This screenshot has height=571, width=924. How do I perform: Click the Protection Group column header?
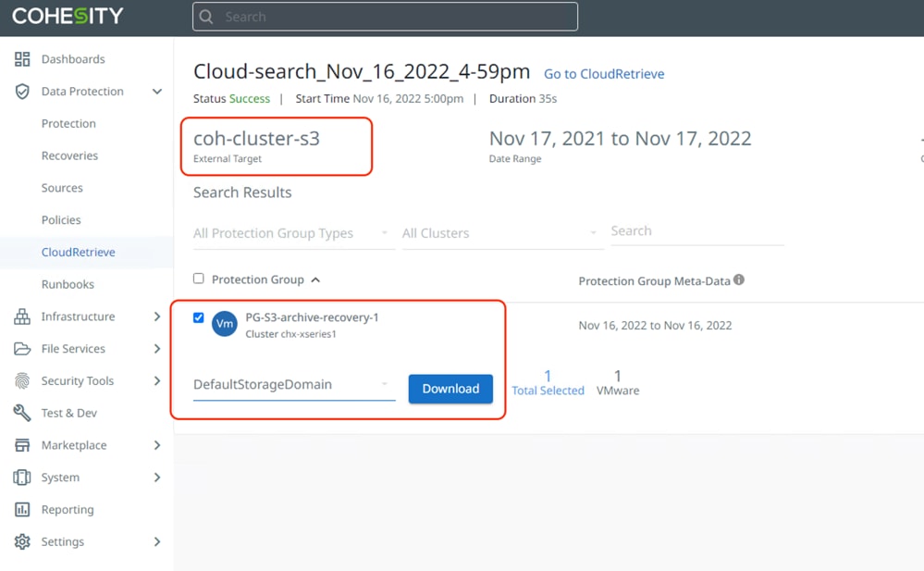[257, 279]
